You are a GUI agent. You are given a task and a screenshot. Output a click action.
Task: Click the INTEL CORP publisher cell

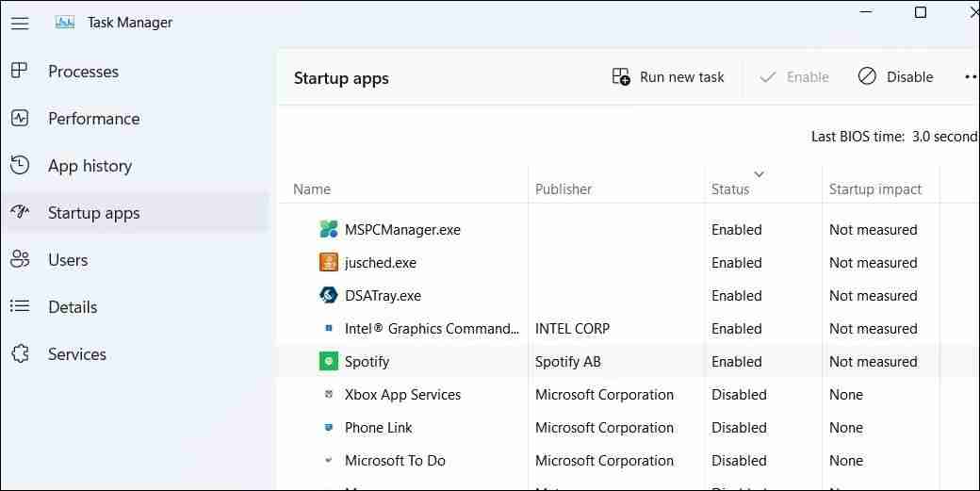pos(572,329)
